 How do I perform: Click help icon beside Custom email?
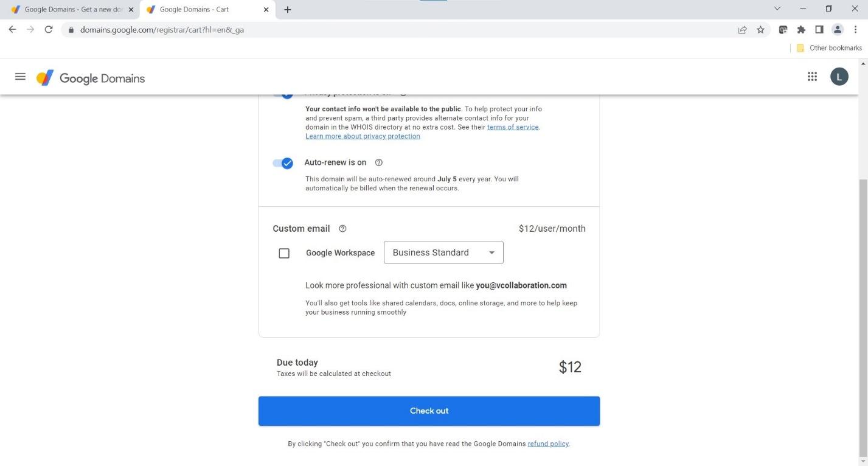pos(342,229)
